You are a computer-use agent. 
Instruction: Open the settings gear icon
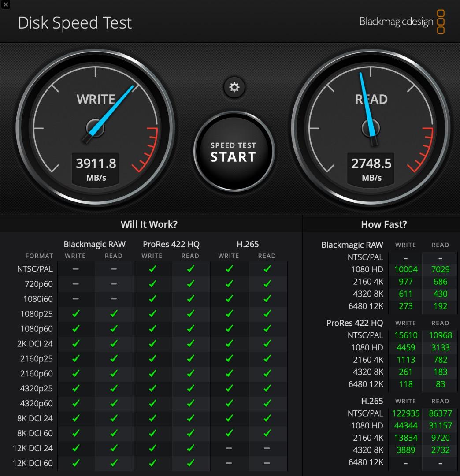(234, 87)
